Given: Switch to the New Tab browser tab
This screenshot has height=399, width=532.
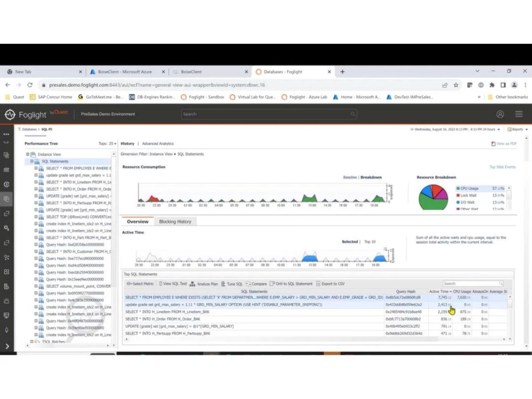Looking at the screenshot, I should (43, 71).
